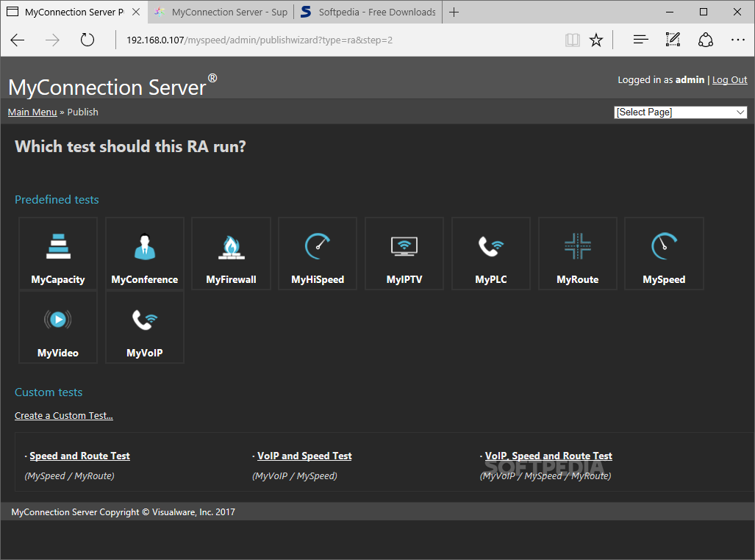755x560 pixels.
Task: Open VoIP, Speed and Route Test link
Action: (548, 456)
